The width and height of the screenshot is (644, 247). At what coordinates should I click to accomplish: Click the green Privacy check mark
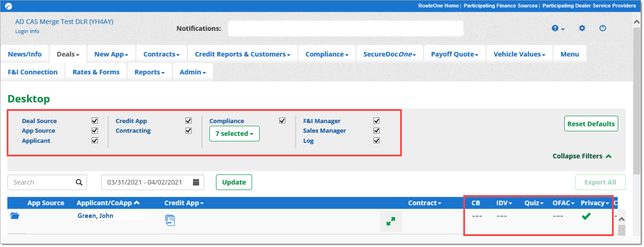pyautogui.click(x=586, y=216)
